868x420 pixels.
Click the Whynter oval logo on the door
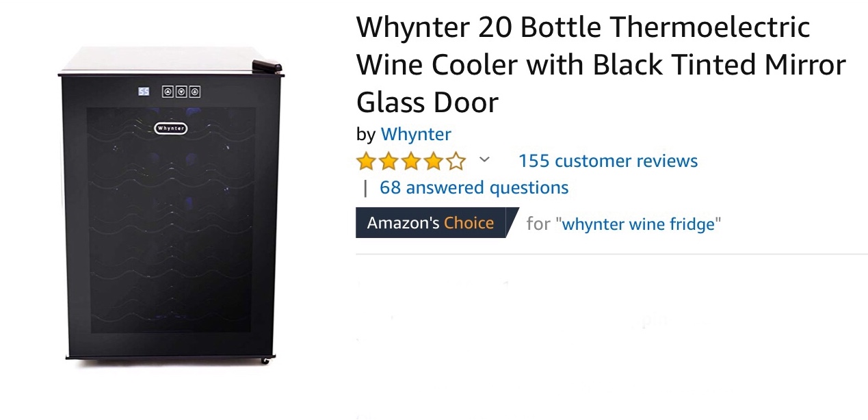click(x=170, y=128)
